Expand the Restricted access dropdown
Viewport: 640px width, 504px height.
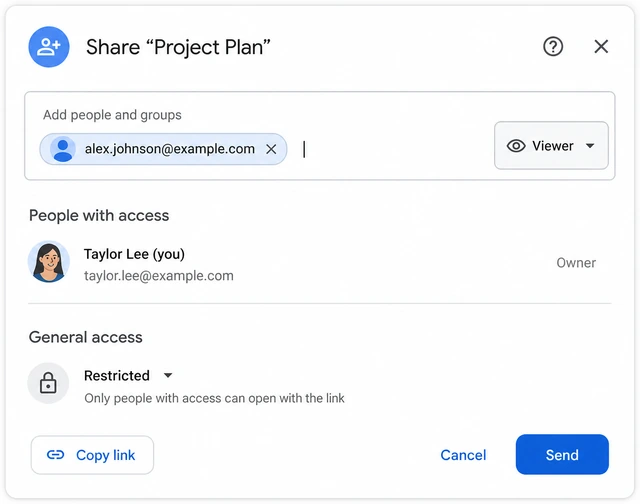pyautogui.click(x=128, y=375)
